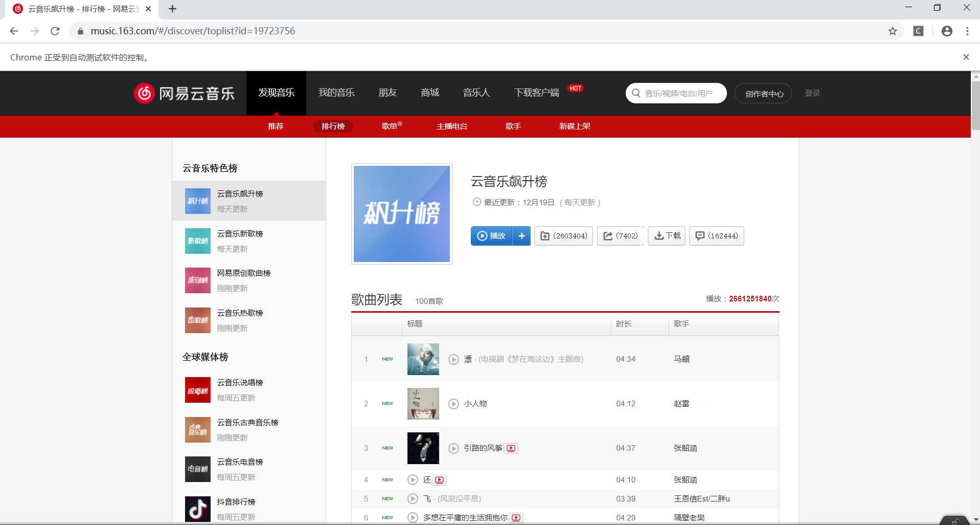Viewport: 980px width, 525px height.
Task: Click the address bar URL
Action: [x=193, y=31]
